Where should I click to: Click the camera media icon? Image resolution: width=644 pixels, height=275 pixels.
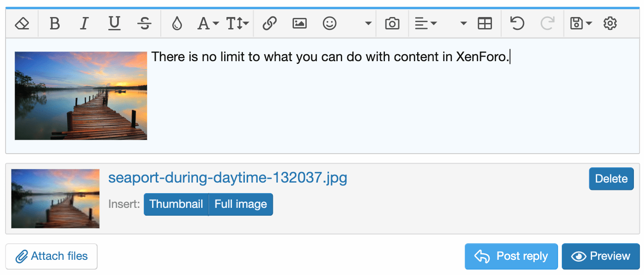click(392, 23)
